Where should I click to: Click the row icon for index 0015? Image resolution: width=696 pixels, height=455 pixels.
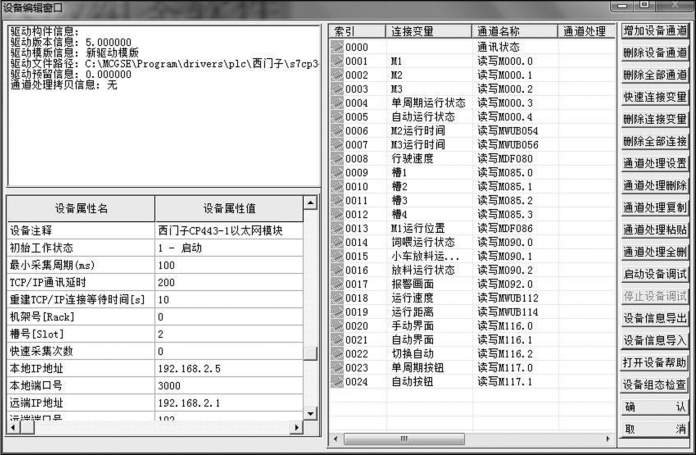[x=337, y=256]
